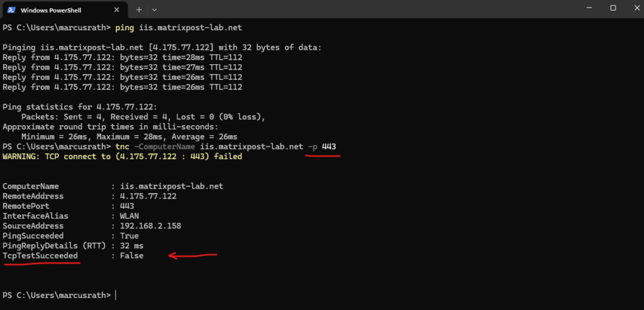The image size is (644, 310).
Task: Click the PingSucceeded True value
Action: [x=129, y=236]
